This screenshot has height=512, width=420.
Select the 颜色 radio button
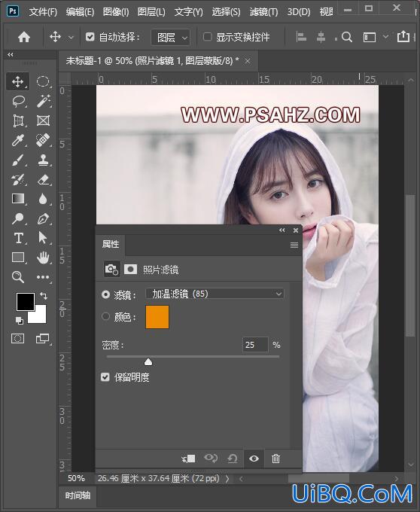[105, 316]
